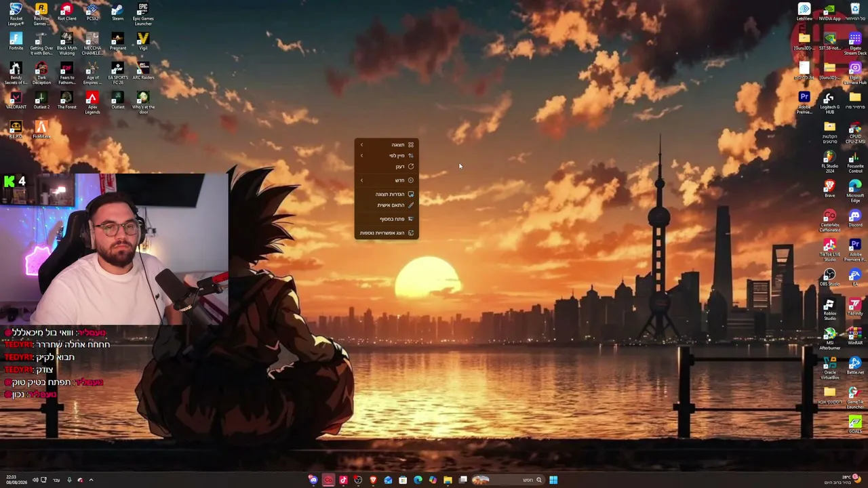
Task: Choose רענן (Refresh) in the context menu
Action: (x=387, y=166)
